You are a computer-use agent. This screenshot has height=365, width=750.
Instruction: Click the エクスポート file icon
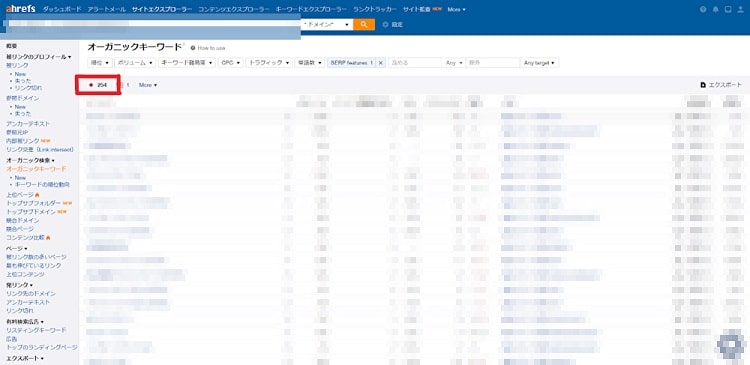coord(703,85)
